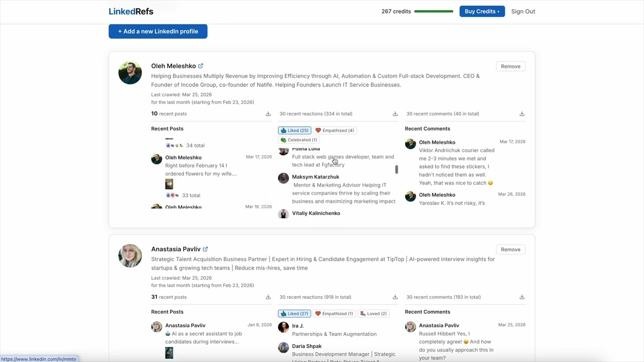644x362 pixels.
Task: Open Maksym Katarzhuk's reaction entry
Action: point(337,189)
